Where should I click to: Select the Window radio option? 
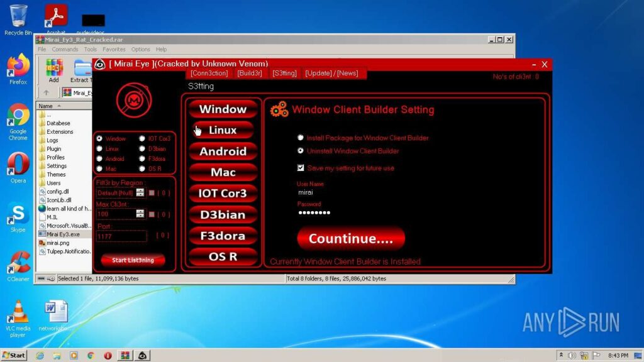(x=99, y=139)
